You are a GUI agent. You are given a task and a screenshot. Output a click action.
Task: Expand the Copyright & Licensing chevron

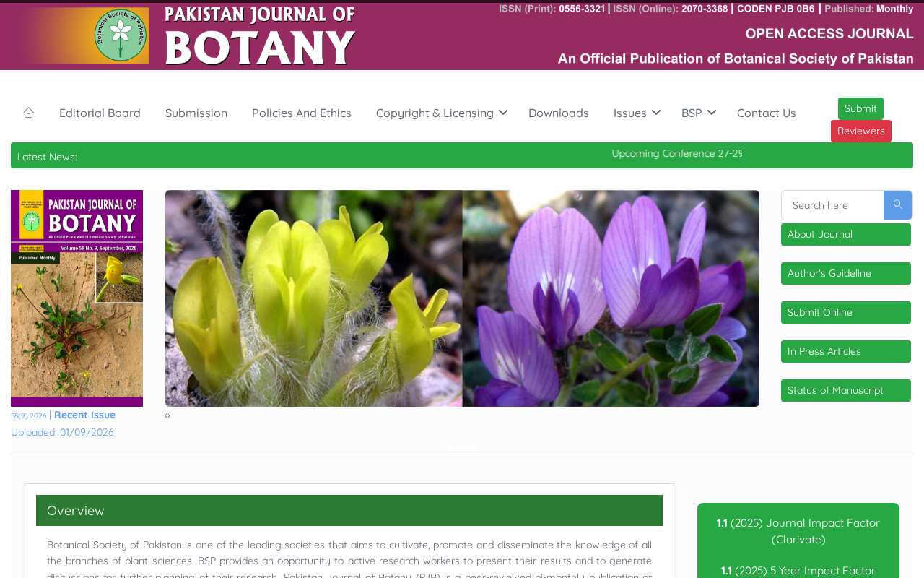(x=503, y=113)
